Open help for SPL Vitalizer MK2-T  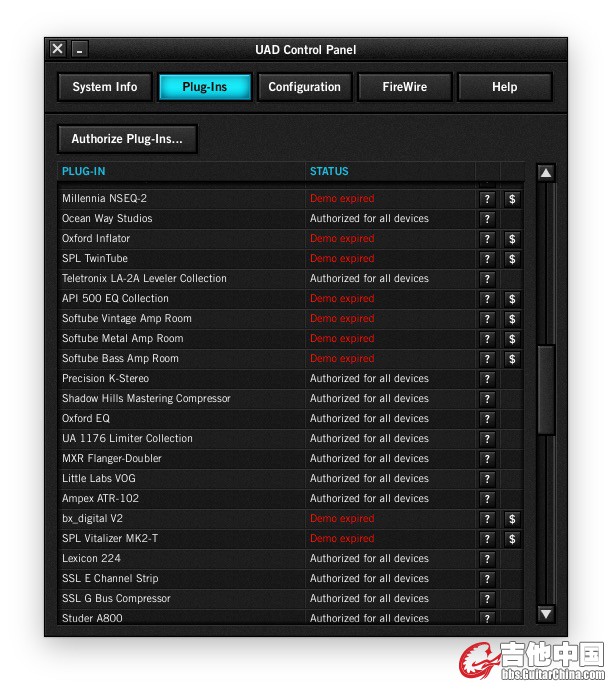click(487, 540)
